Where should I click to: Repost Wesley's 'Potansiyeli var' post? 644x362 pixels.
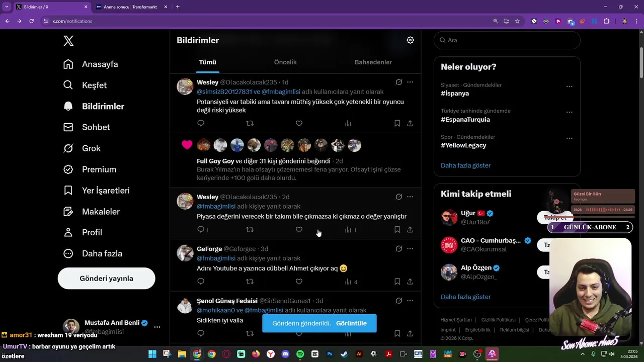coord(250,123)
